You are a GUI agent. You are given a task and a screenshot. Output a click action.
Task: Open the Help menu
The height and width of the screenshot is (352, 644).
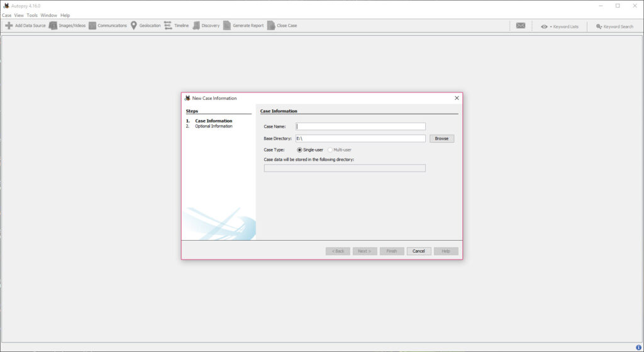coord(65,15)
